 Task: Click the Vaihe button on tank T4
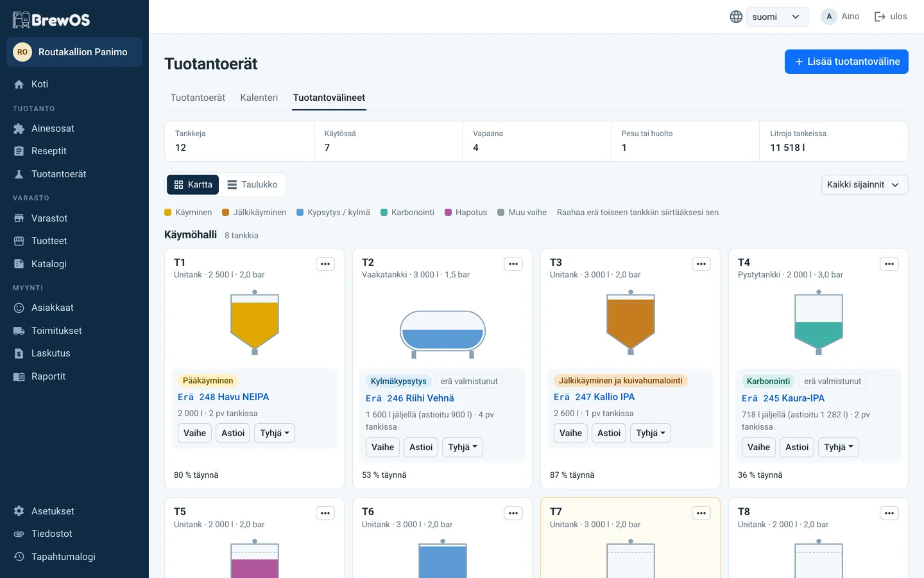758,447
